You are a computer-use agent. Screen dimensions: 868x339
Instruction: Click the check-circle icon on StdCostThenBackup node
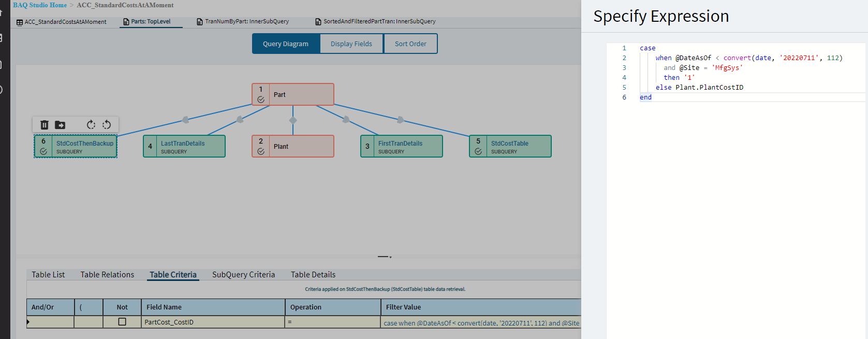tap(43, 151)
